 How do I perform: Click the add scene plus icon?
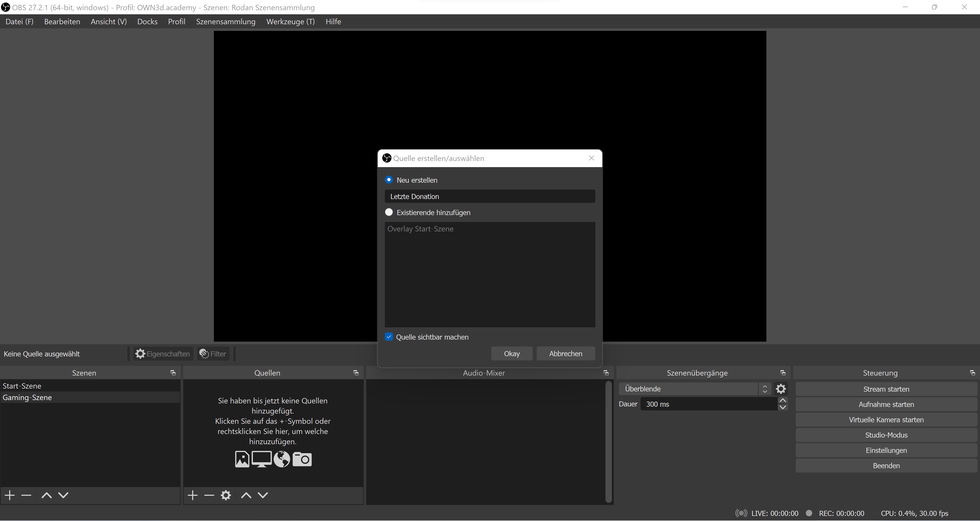click(x=10, y=495)
